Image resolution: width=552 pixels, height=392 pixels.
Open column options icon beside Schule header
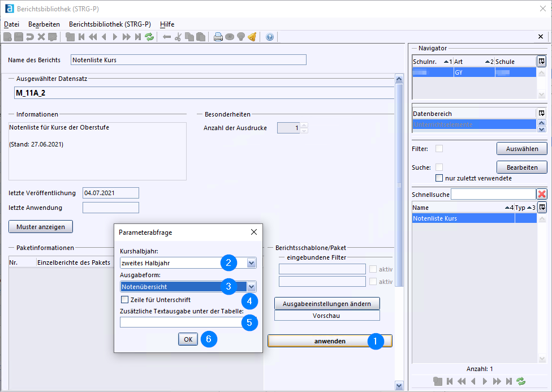[541, 61]
